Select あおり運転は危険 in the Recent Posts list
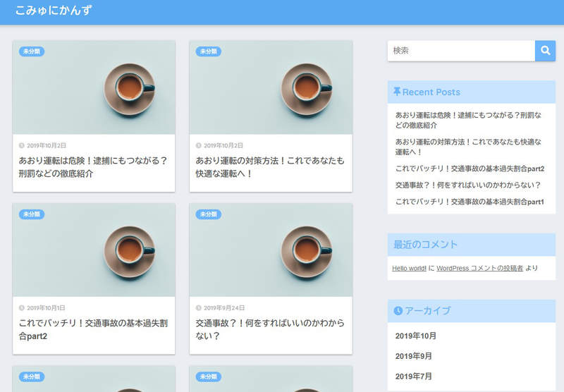The height and width of the screenshot is (392, 564). [468, 119]
